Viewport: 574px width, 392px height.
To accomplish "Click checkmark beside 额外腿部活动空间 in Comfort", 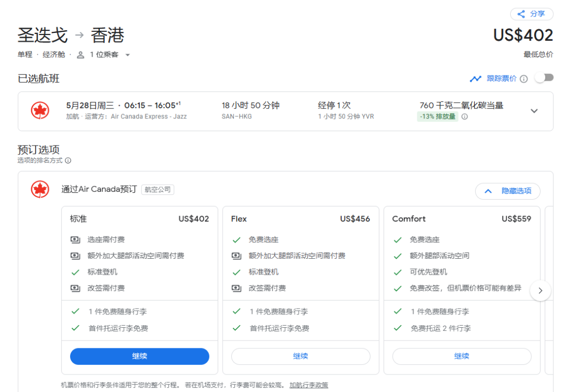I will pos(398,256).
